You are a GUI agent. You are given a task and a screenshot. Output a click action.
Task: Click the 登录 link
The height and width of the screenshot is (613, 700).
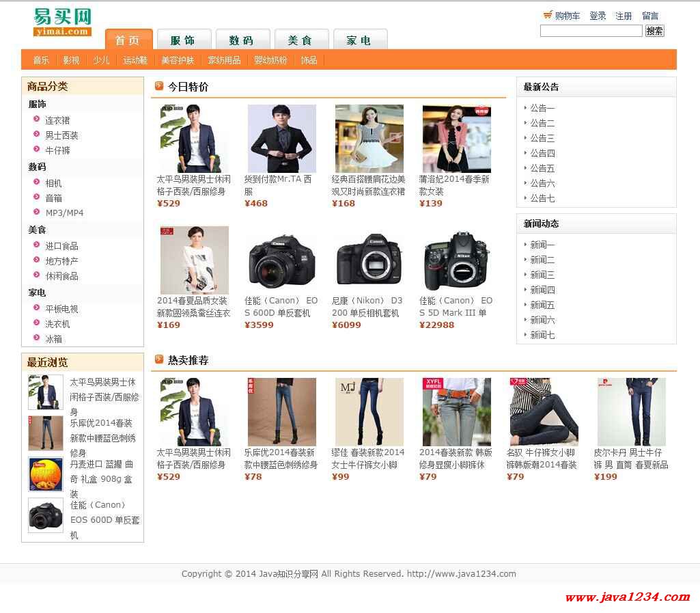click(598, 16)
